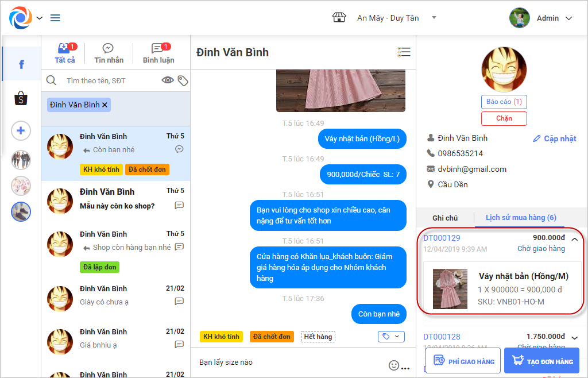Screen dimensions: 588x378
Task: Open order link DT000128
Action: point(442,337)
